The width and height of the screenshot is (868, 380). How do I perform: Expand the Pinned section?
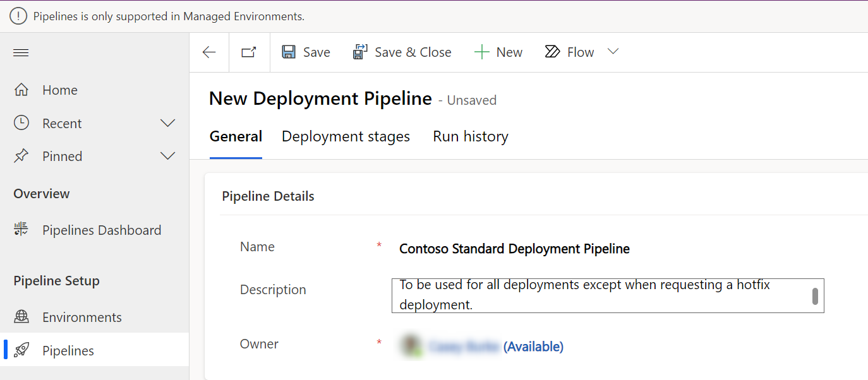coord(167,156)
